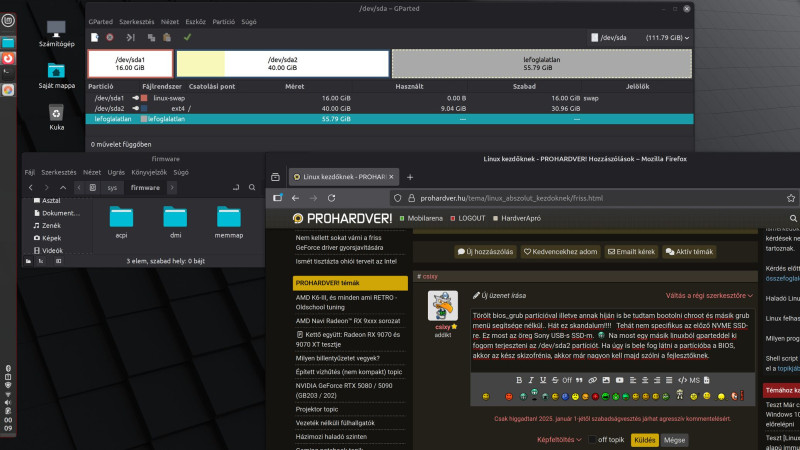Select the highlighted lefoglalatlan 55.79 GiB row
800x450 pixels.
point(390,119)
